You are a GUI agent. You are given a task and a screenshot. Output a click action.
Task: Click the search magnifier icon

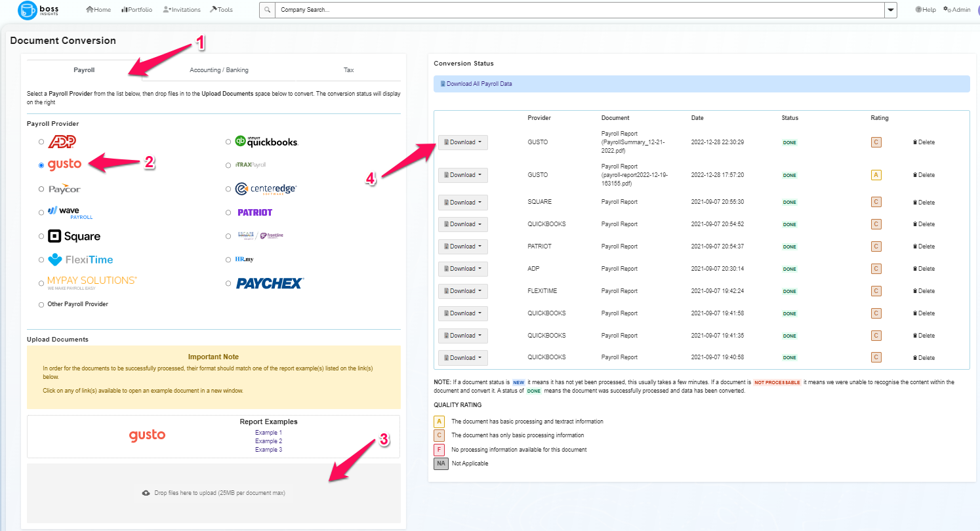click(267, 10)
